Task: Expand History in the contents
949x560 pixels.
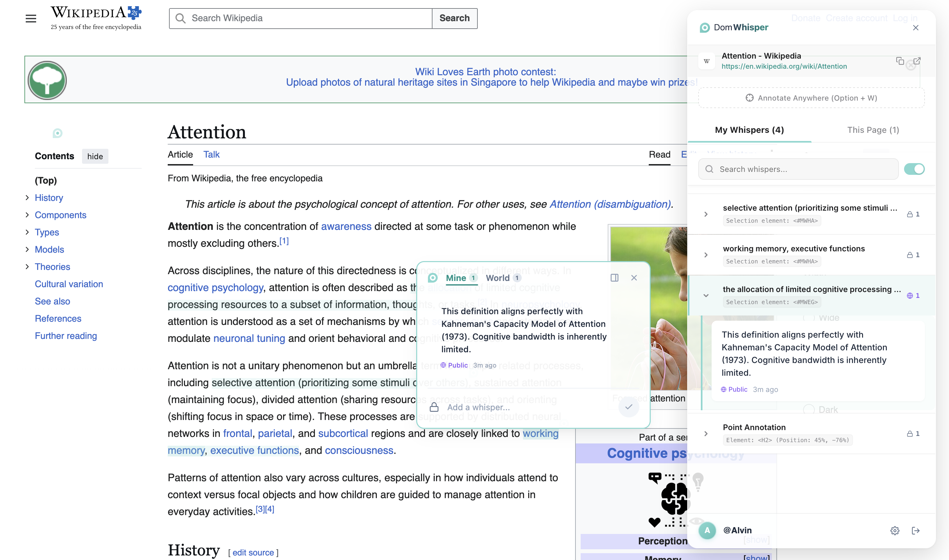Action: point(27,197)
